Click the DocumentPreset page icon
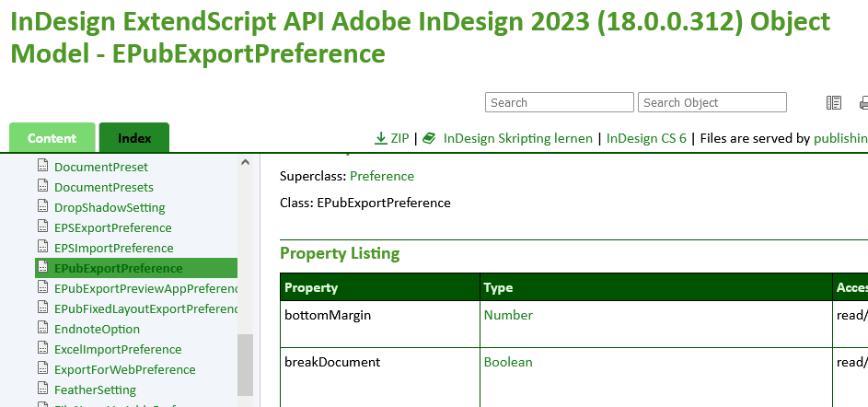868x407 pixels. tap(41, 167)
